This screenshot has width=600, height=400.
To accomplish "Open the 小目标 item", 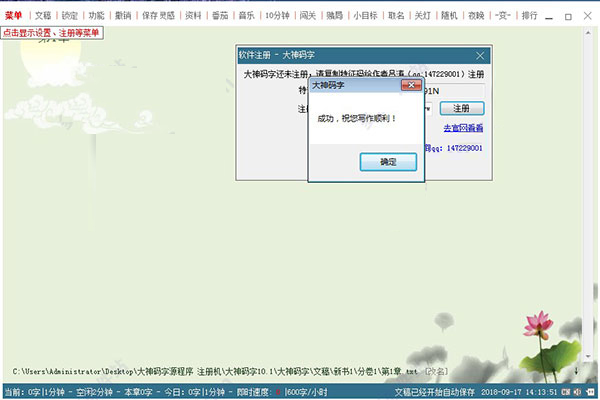I will (x=365, y=16).
